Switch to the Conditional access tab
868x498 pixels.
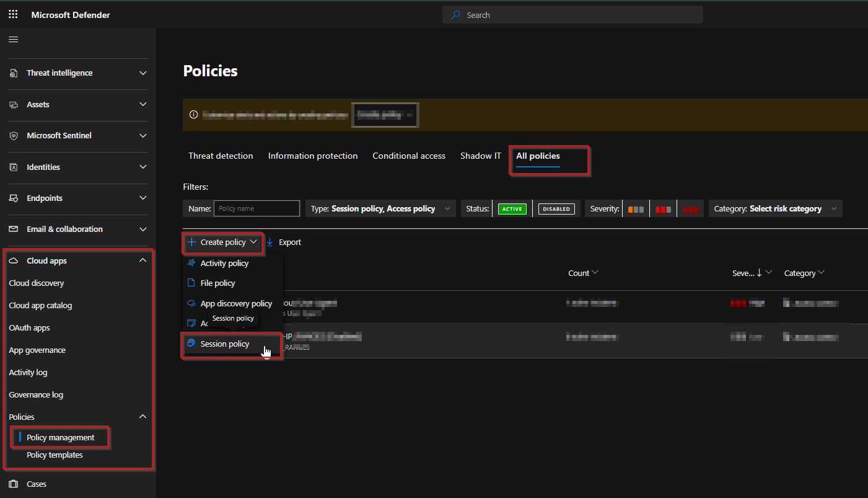409,156
